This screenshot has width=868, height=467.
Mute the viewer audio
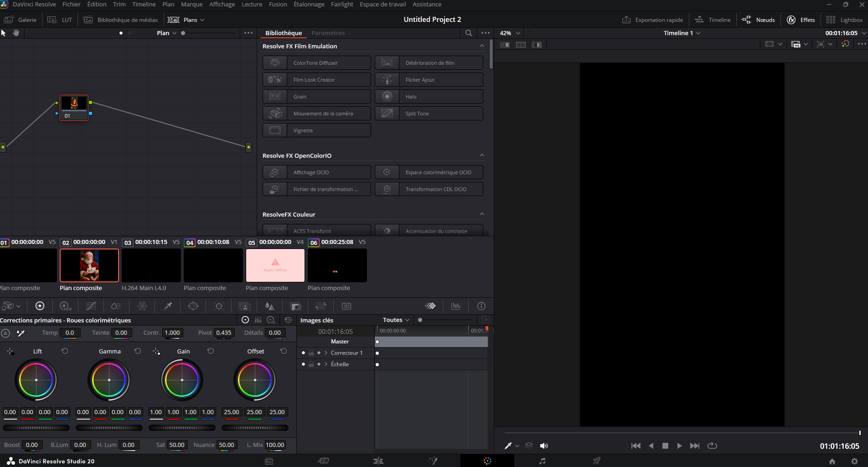[544, 446]
